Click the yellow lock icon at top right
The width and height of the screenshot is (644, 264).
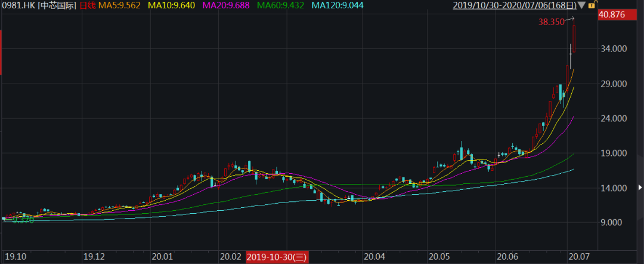[592, 5]
